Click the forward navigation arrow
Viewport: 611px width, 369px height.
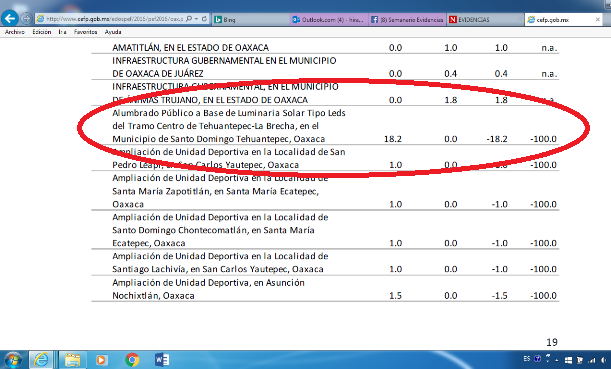(x=26, y=18)
